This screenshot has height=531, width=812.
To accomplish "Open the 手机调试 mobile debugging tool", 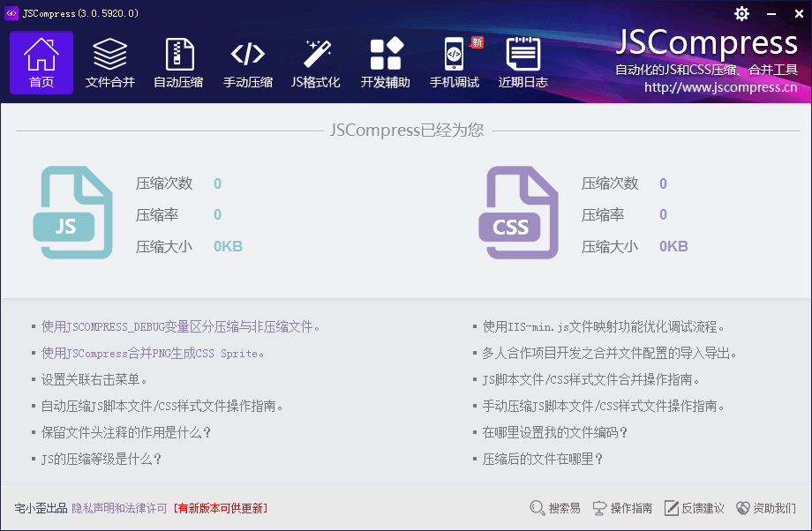I will (455, 63).
